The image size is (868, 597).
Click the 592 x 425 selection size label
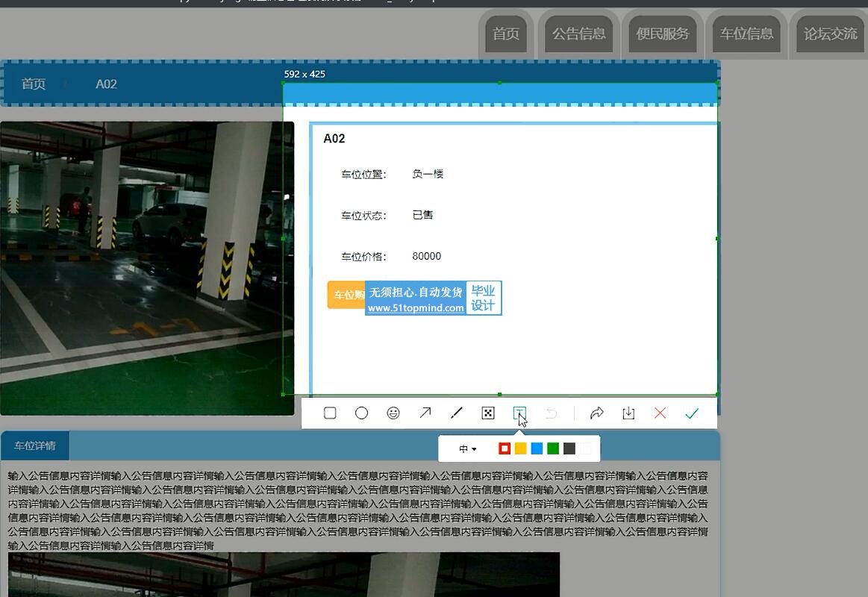[305, 74]
